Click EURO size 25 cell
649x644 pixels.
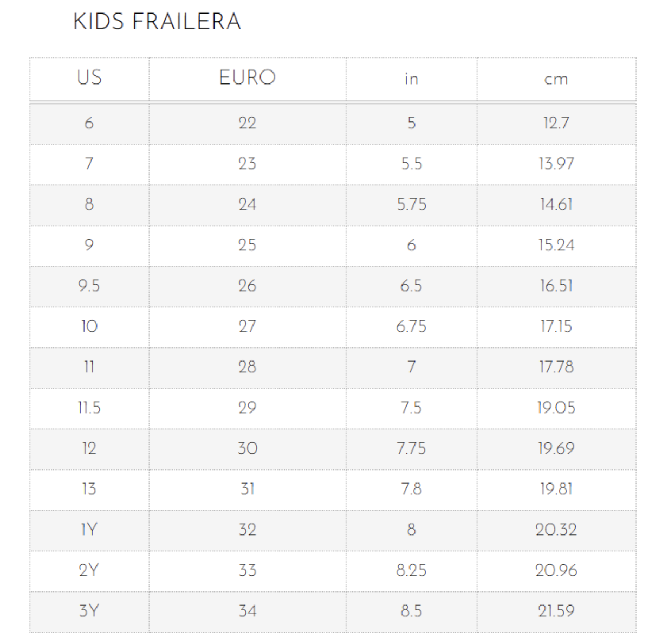[248, 245]
